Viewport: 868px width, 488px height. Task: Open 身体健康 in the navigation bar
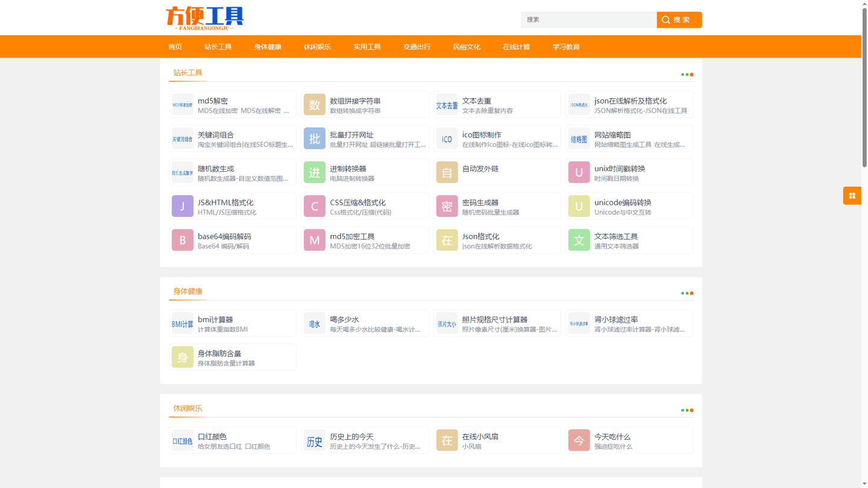click(268, 46)
